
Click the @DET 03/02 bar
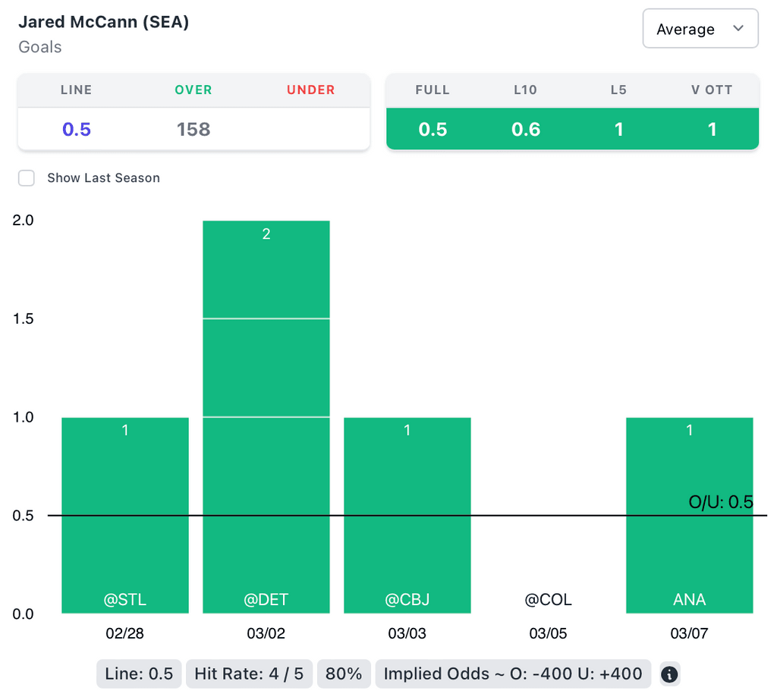point(266,416)
